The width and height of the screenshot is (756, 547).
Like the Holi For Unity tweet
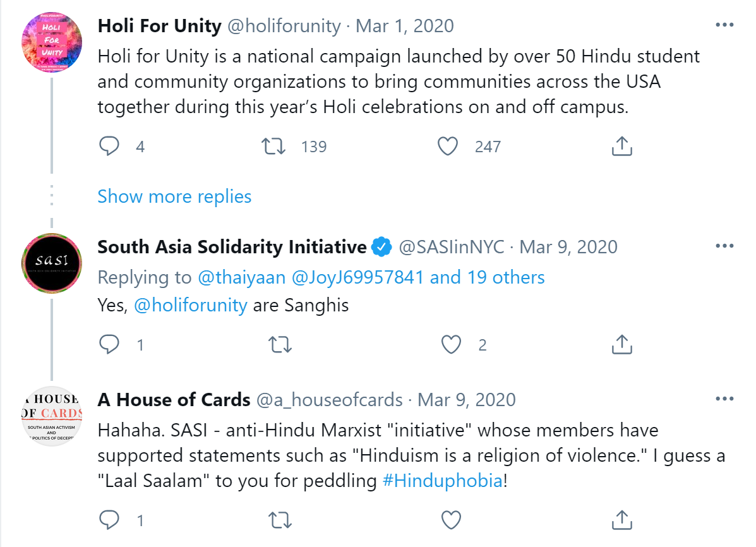[448, 147]
